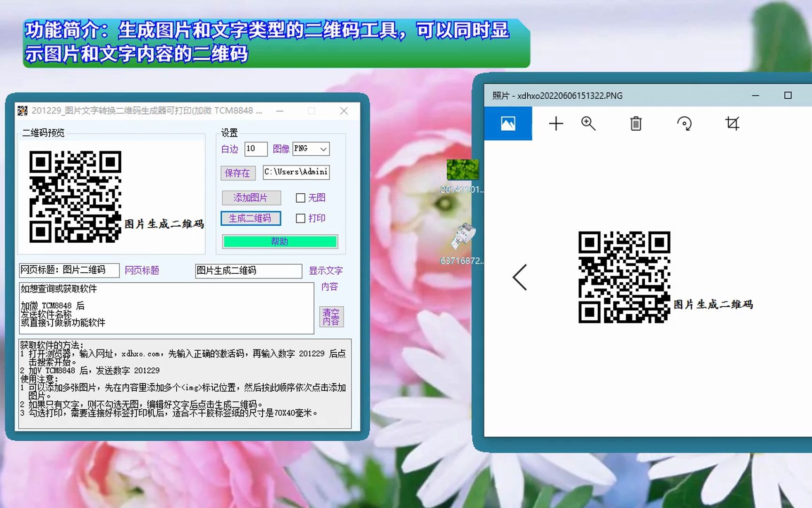
Task: Click the 清空内容 button
Action: point(332,316)
